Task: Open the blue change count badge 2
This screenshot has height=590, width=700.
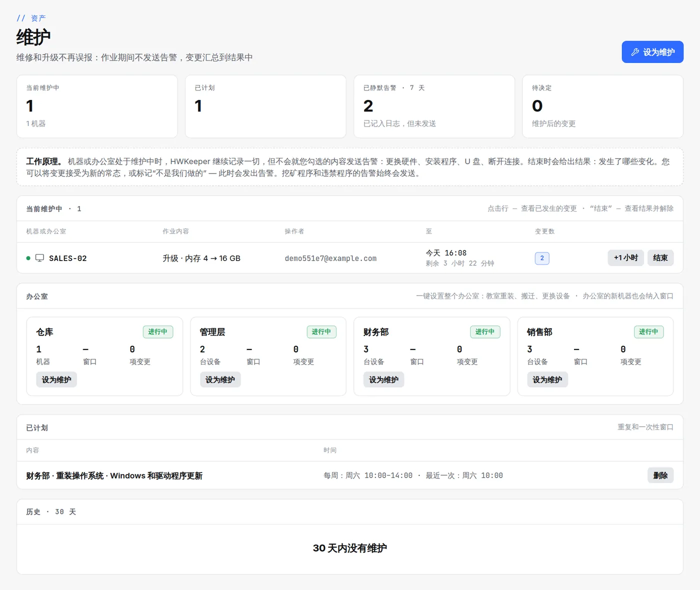Action: pos(542,258)
